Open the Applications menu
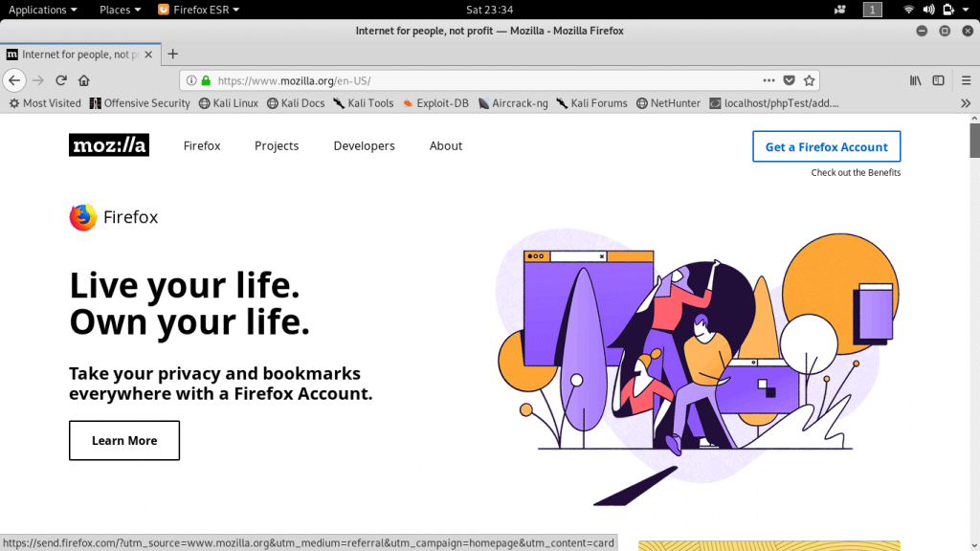Screen dimensions: 980x551 (42, 10)
